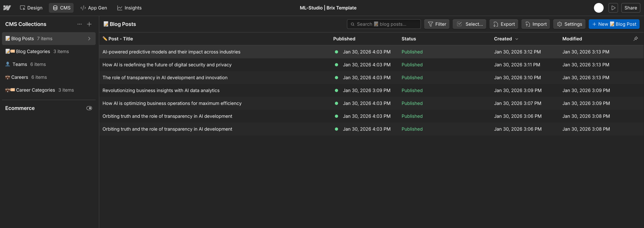
Task: Pin the Modified column using the pin icon
Action: click(636, 39)
